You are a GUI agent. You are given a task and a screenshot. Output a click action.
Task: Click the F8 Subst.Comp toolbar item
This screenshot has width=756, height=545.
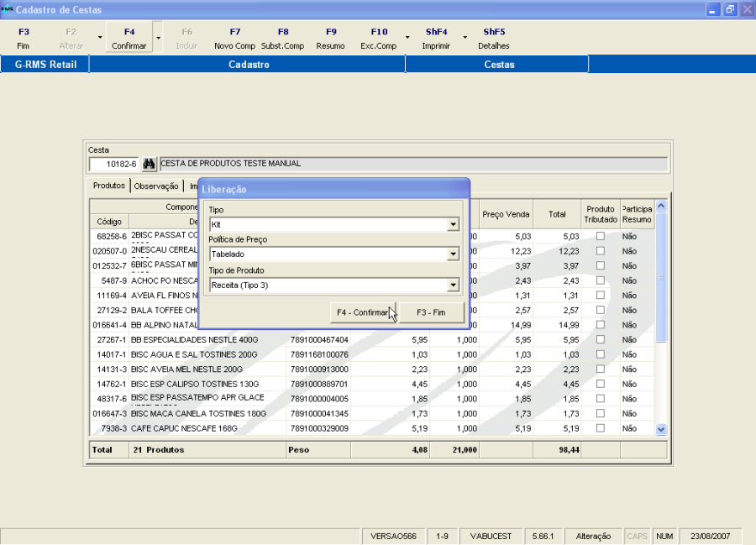282,39
